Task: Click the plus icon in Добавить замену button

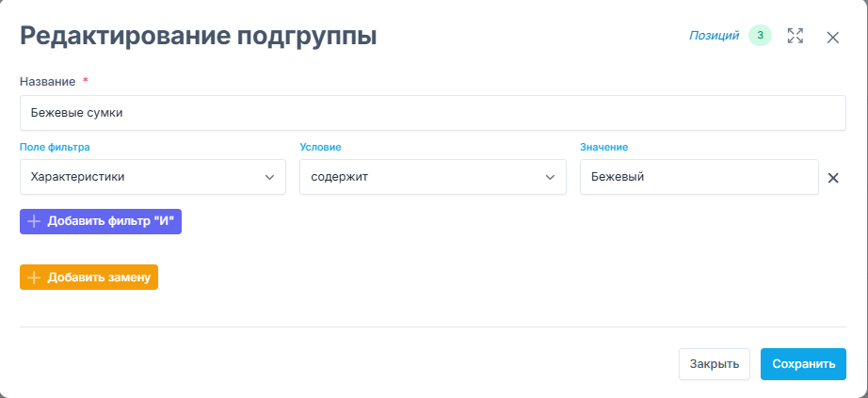Action: (34, 278)
